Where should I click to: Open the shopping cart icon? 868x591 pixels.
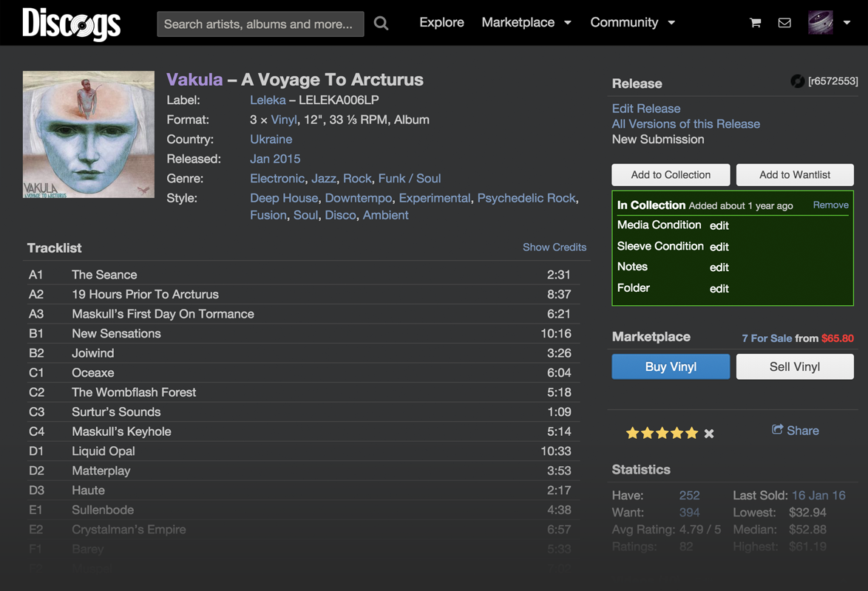(x=755, y=23)
